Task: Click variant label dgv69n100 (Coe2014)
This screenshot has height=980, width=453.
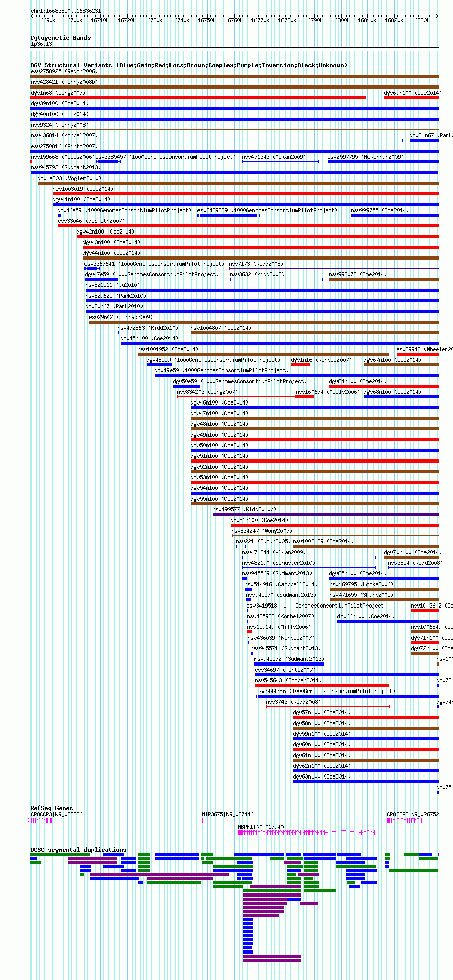Action: coord(413,93)
